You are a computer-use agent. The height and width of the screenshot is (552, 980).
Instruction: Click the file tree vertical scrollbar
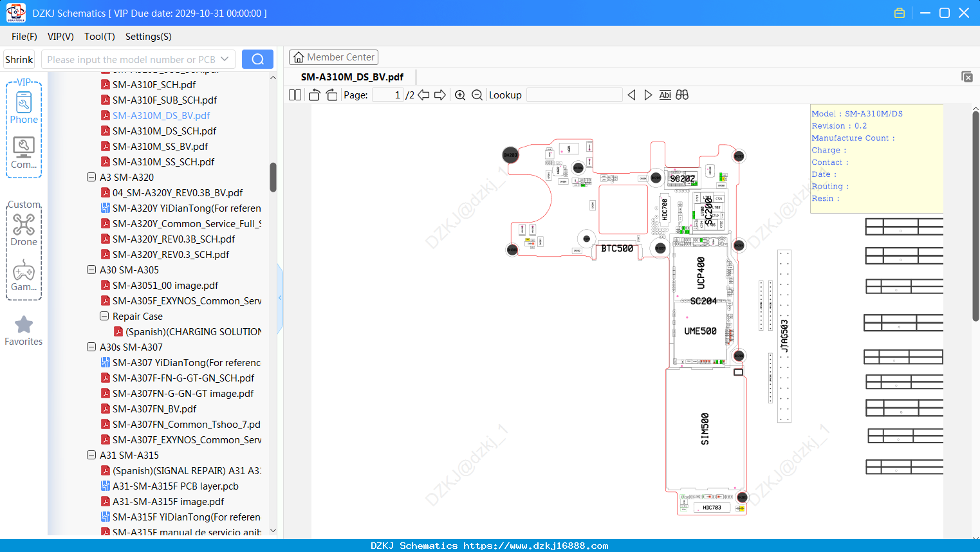point(273,177)
